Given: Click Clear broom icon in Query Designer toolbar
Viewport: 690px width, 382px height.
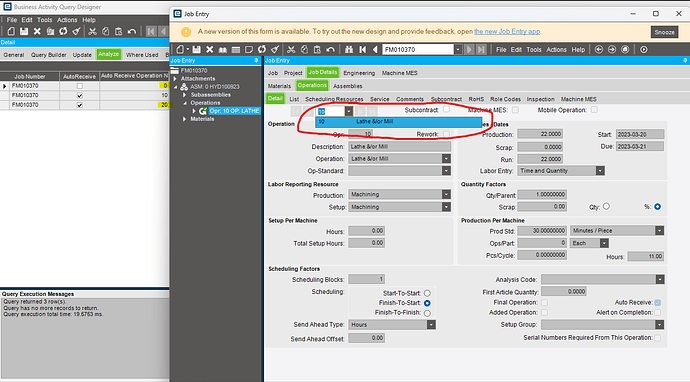Looking at the screenshot, I should point(76,31).
